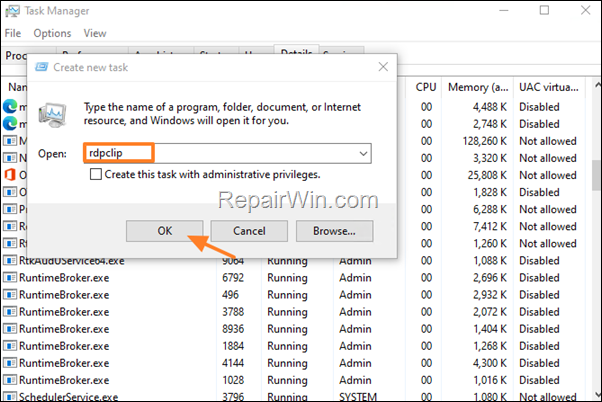Click icon of RuntimeBroker.exe PID 1884
Screen dimensions: 602x402
click(10, 346)
